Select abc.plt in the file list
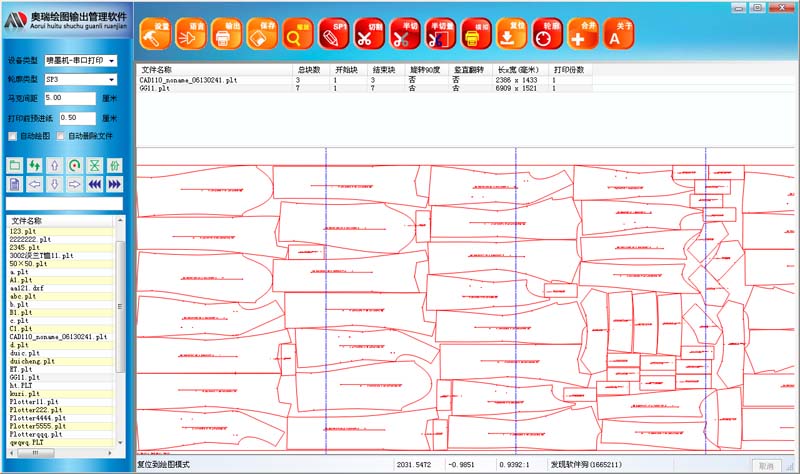 [60, 296]
